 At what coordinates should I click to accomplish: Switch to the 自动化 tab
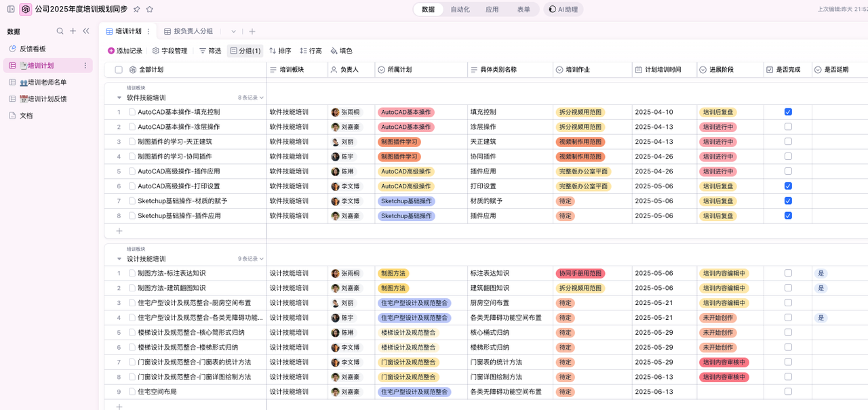460,9
